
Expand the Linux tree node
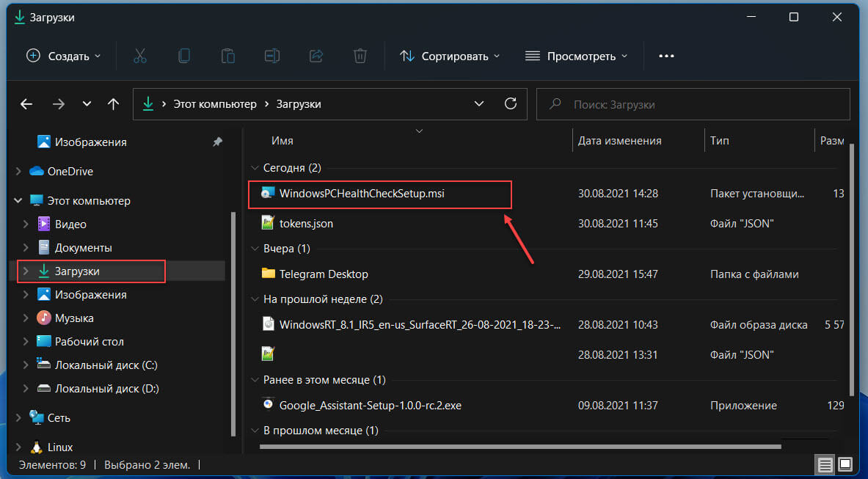coord(18,447)
